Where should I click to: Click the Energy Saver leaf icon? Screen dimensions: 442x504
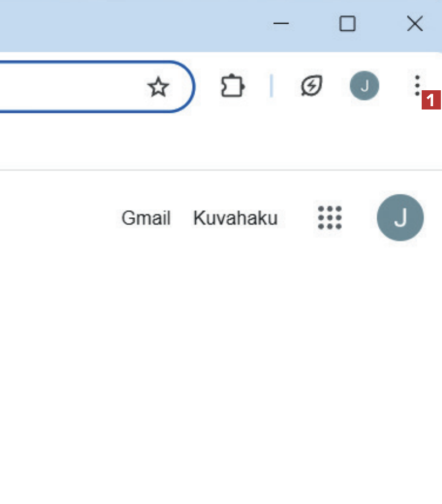pos(312,86)
